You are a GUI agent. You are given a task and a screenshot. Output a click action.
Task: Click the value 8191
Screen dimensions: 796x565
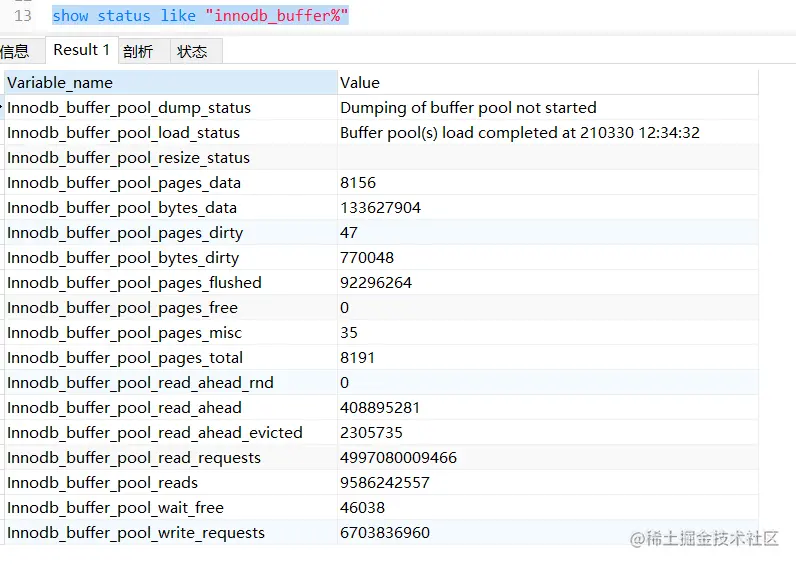(357, 357)
